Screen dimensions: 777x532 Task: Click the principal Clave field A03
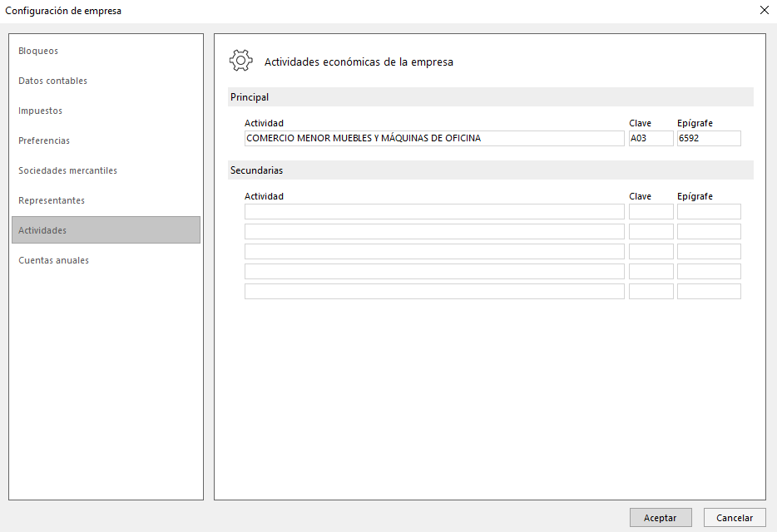point(651,138)
